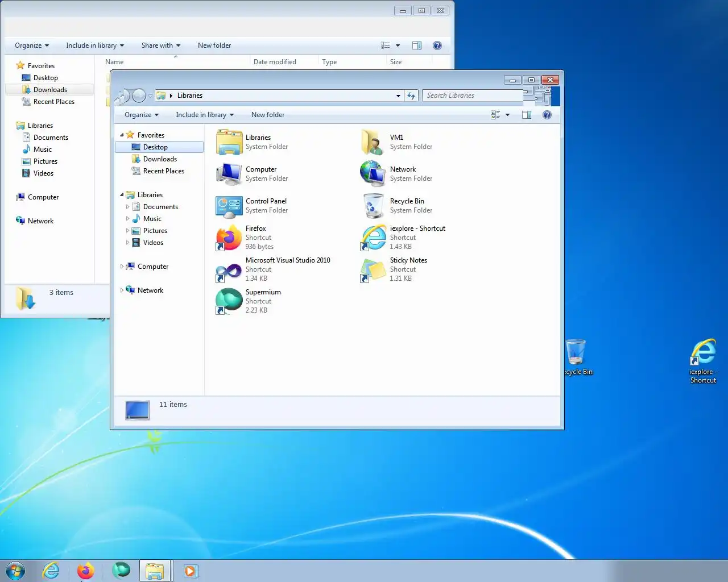Expand the Pictures library node

pos(127,231)
